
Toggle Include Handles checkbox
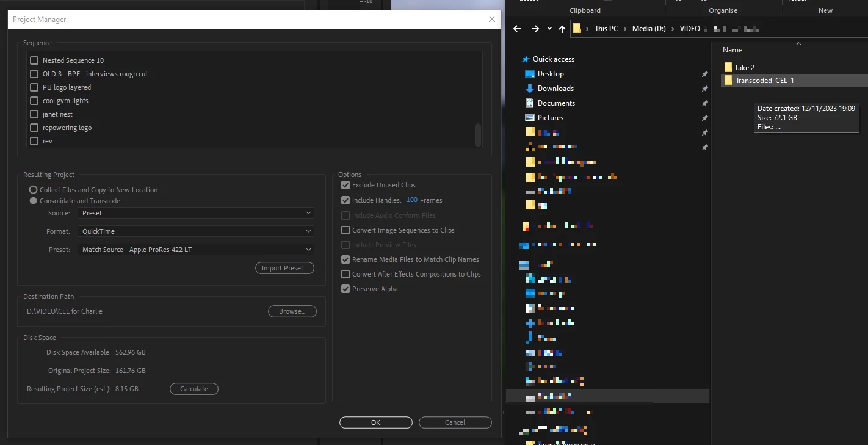click(x=345, y=200)
